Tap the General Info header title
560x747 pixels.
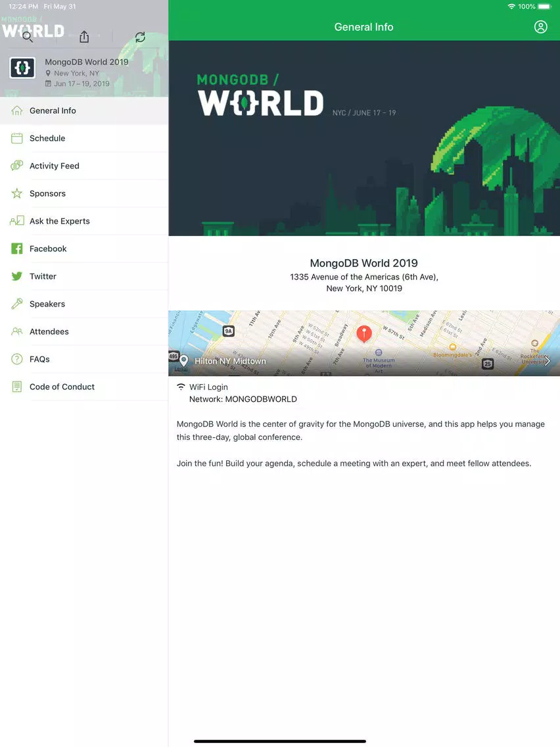[x=364, y=27]
